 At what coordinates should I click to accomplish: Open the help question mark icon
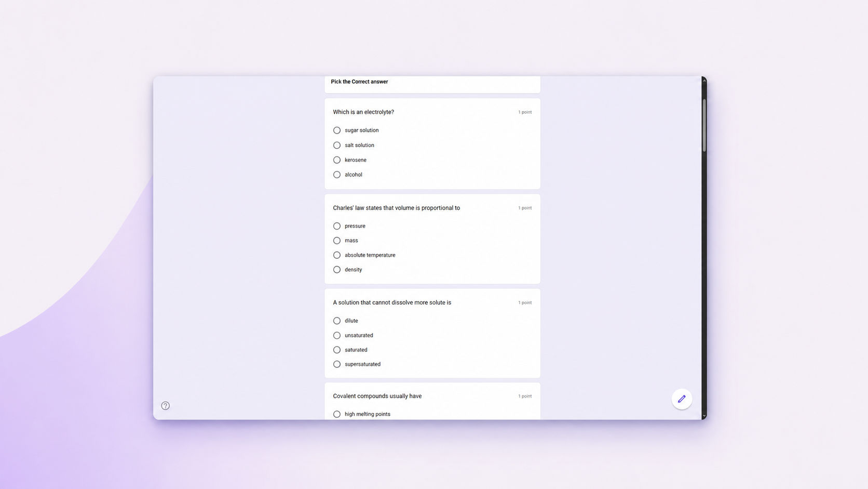point(165,406)
